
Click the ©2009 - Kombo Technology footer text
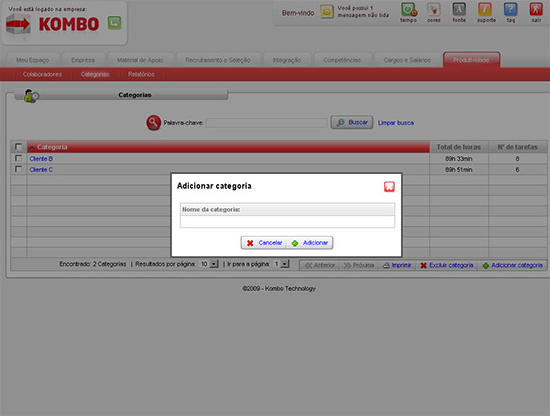279,288
